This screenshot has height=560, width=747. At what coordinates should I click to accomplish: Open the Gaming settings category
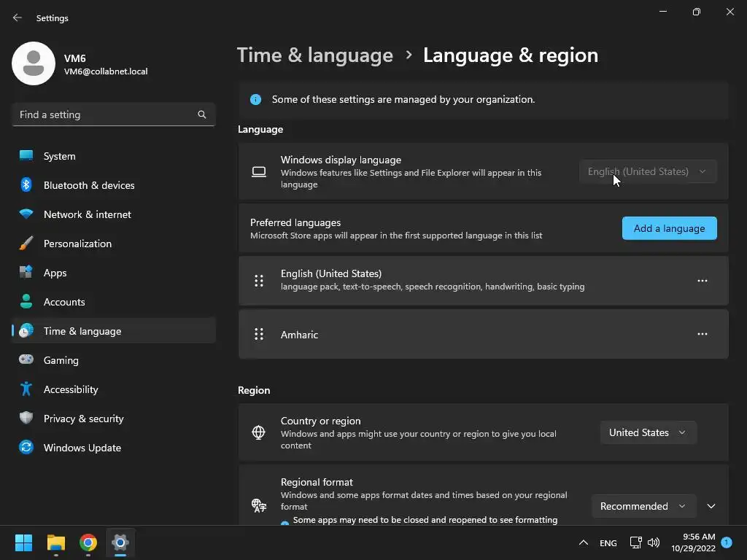(x=113, y=360)
